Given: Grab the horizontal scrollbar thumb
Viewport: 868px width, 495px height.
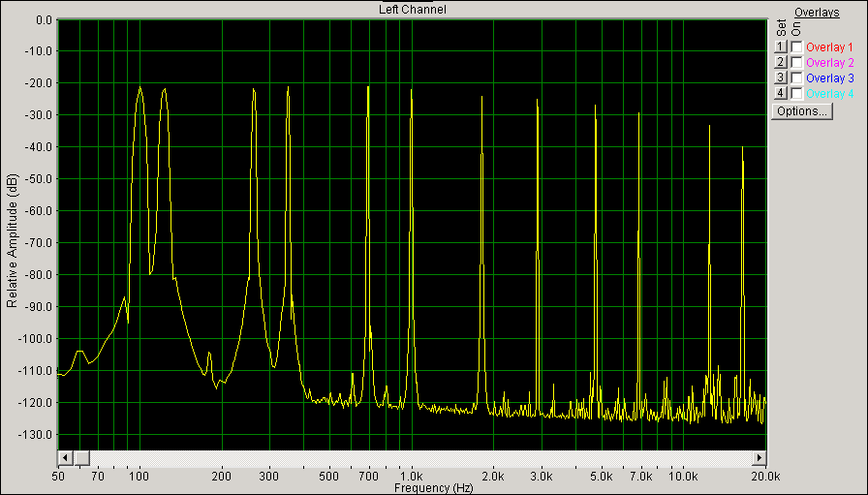Looking at the screenshot, I should (x=82, y=458).
